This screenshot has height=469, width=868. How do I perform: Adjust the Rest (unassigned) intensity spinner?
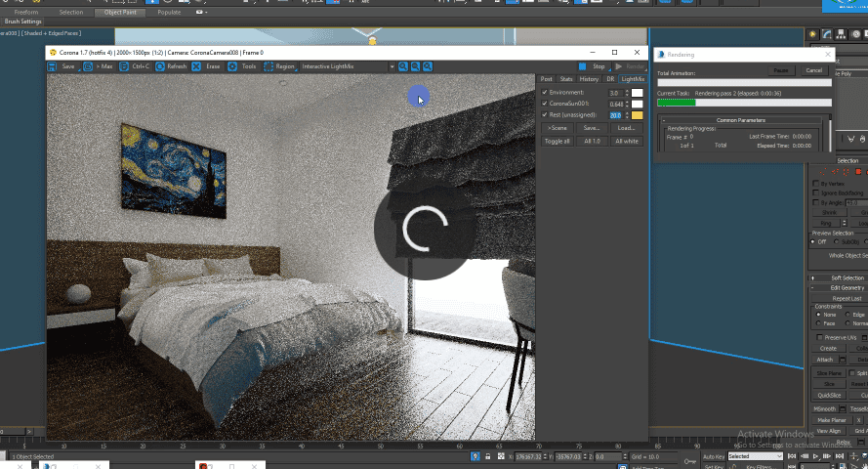pos(627,115)
